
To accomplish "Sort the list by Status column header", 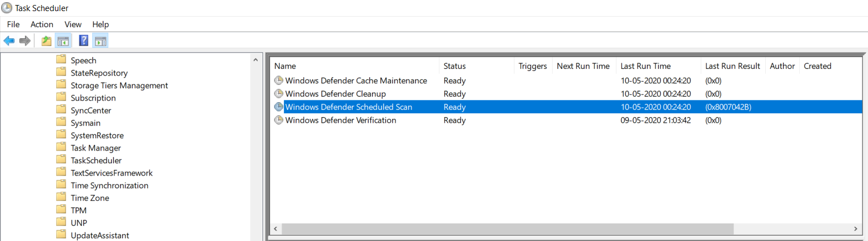I will point(454,66).
